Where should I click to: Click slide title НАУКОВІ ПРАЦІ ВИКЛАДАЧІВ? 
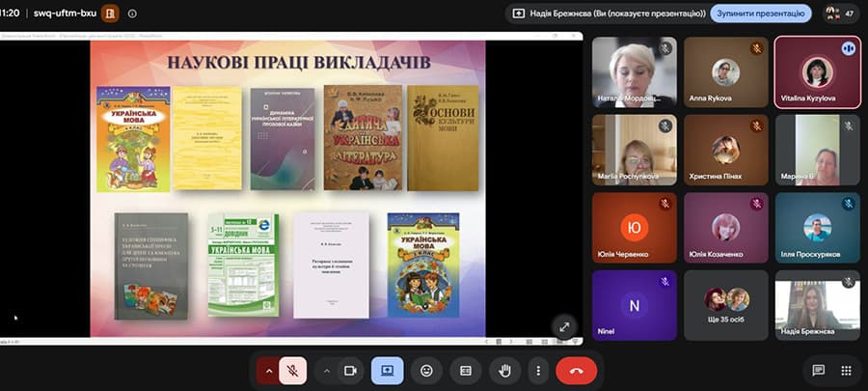tap(299, 62)
